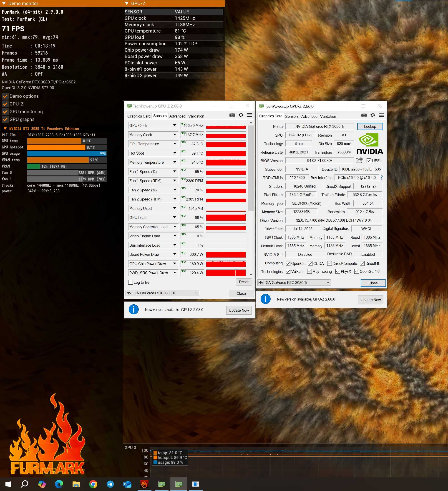The height and width of the screenshot is (491, 448).
Task: Click info icon in Graphics Card window update bar
Action: [266, 299]
